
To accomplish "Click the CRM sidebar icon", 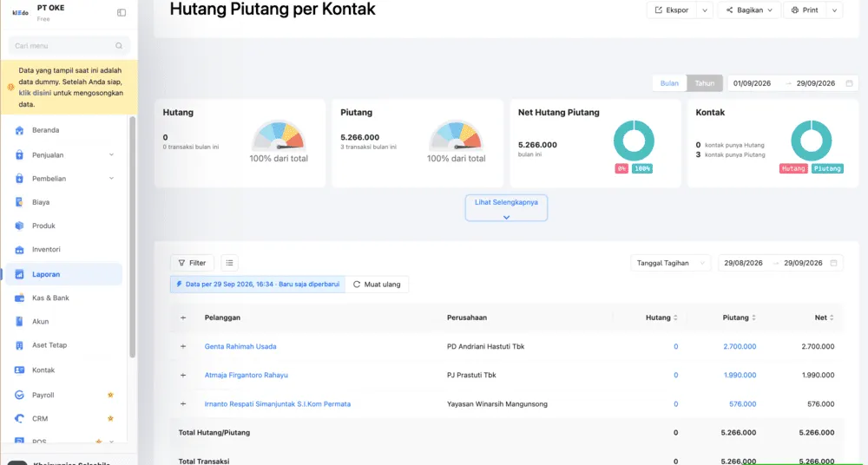I will pyautogui.click(x=19, y=419).
